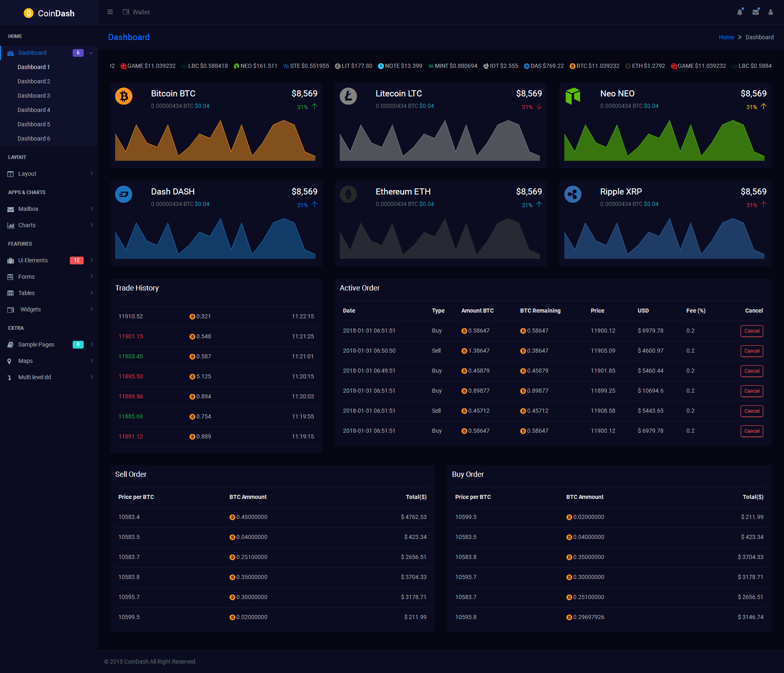Click the Multi level dd arrow icon

(x=9, y=378)
